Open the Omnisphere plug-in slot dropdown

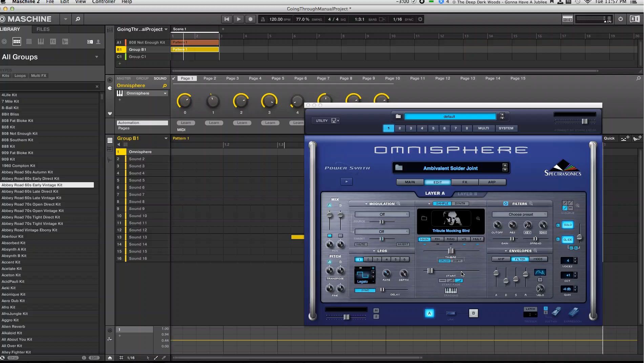(165, 93)
